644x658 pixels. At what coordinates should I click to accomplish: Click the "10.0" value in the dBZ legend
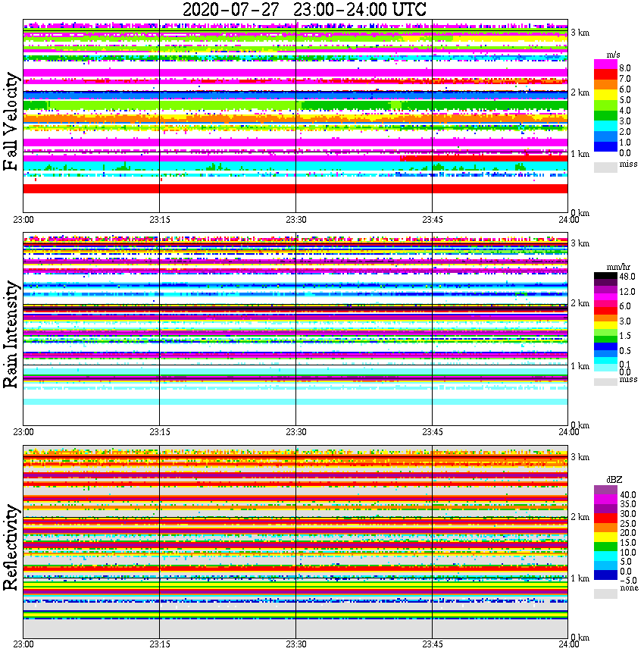pyautogui.click(x=627, y=553)
